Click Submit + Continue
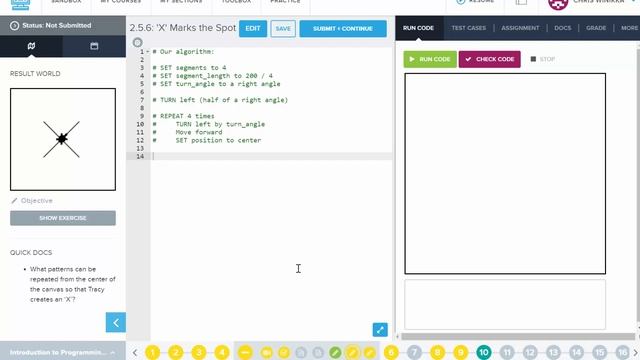Image resolution: width=640 pixels, height=360 pixels. 343,29
